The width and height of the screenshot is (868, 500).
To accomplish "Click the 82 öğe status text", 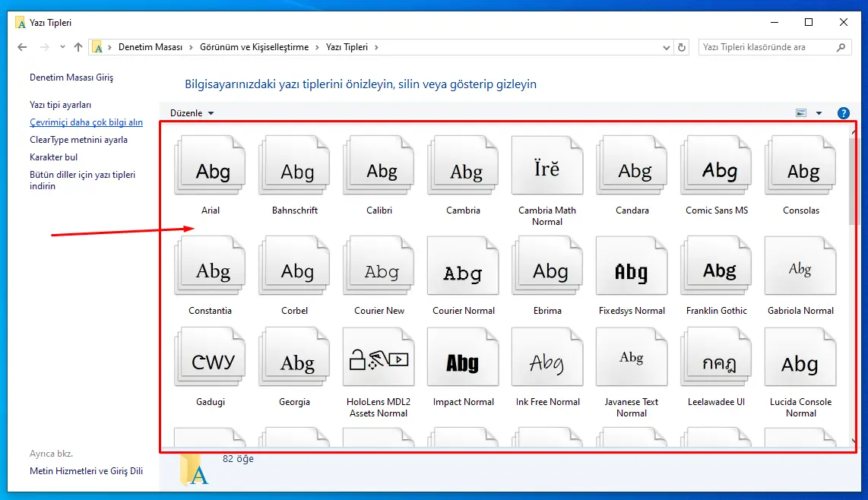I will pyautogui.click(x=238, y=458).
